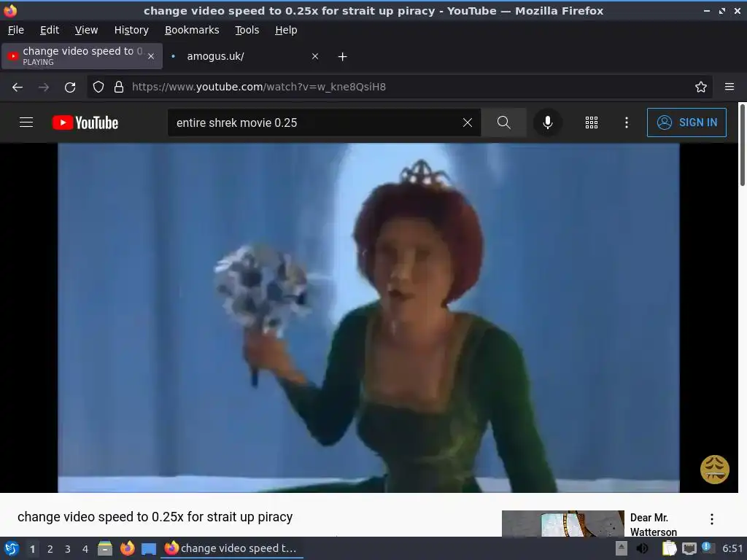The height and width of the screenshot is (560, 747).
Task: Close the amogus.uk/ tab
Action: click(x=315, y=56)
